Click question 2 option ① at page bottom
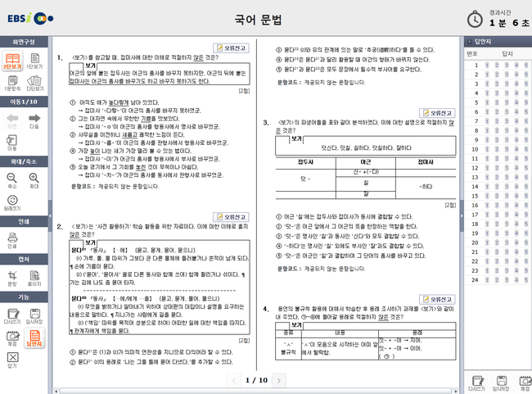Image resolution: width=532 pixels, height=394 pixels. (x=156, y=352)
